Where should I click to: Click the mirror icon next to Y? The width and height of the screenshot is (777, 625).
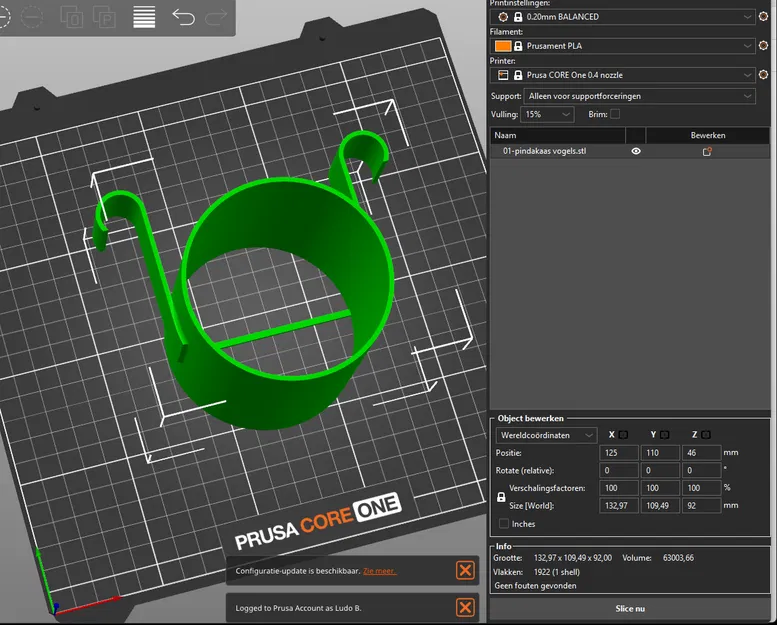665,435
